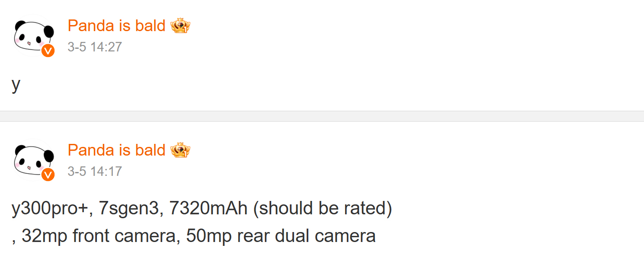The image size is (644, 261).
Task: Click the word 'y300pro+' in the lower post
Action: tap(51, 209)
